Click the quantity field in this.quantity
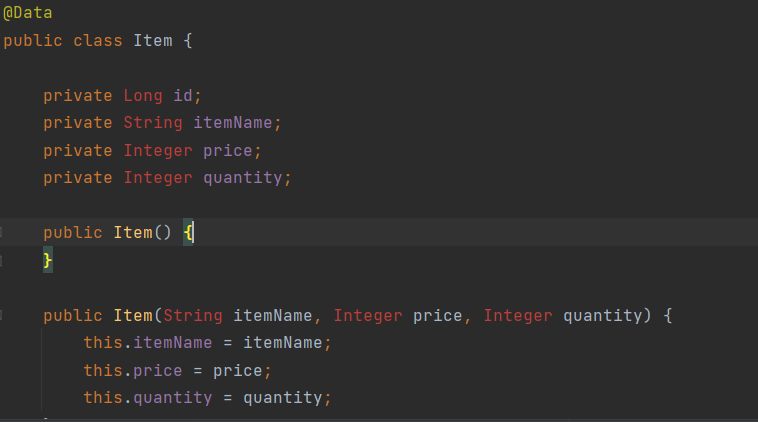Viewport: 758px width, 422px height. pyautogui.click(x=173, y=398)
